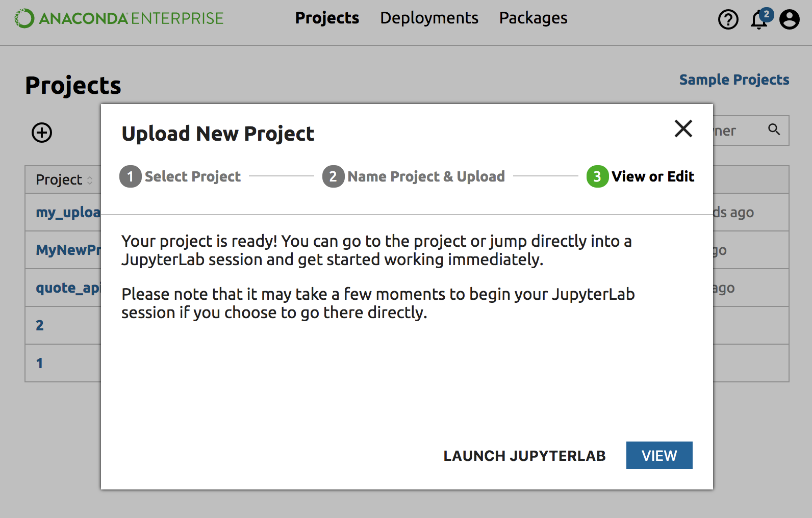Go to the Projects tab
This screenshot has width=812, height=518.
click(x=327, y=18)
